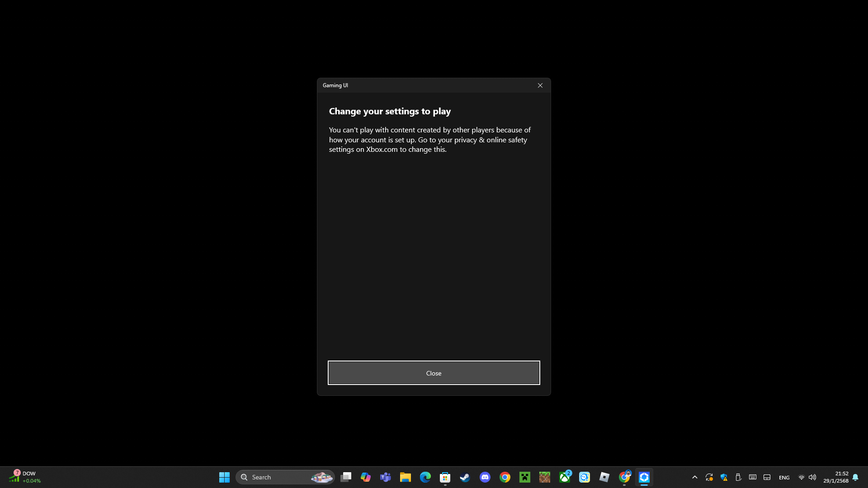Open the notification bell in the tray
The width and height of the screenshot is (868, 488).
pos(855,477)
